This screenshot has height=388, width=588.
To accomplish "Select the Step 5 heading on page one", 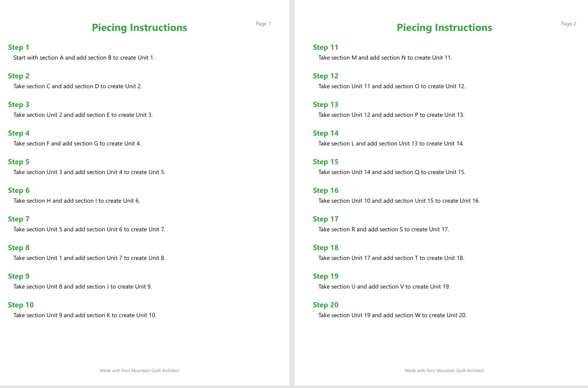I will point(19,162).
